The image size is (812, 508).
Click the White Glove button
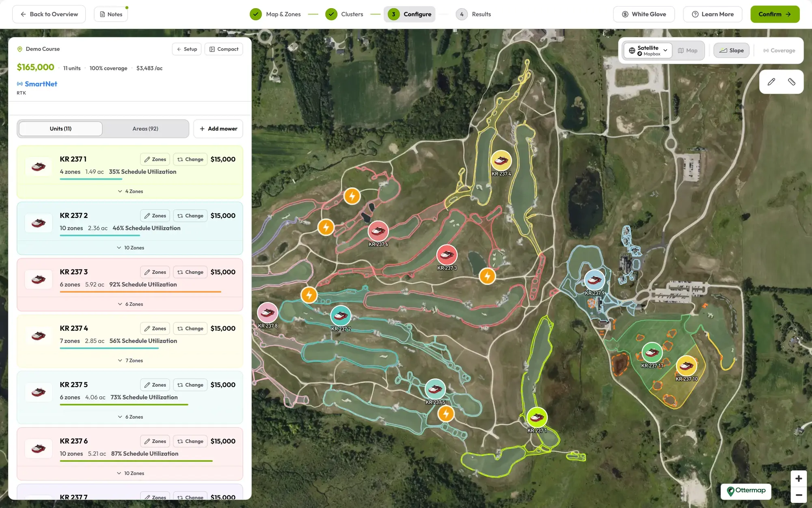(x=644, y=14)
